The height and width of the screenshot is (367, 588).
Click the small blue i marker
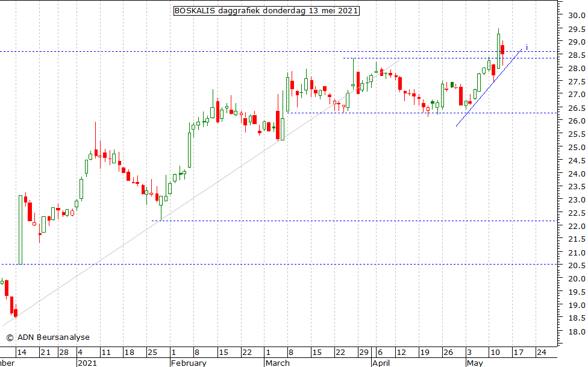(527, 47)
